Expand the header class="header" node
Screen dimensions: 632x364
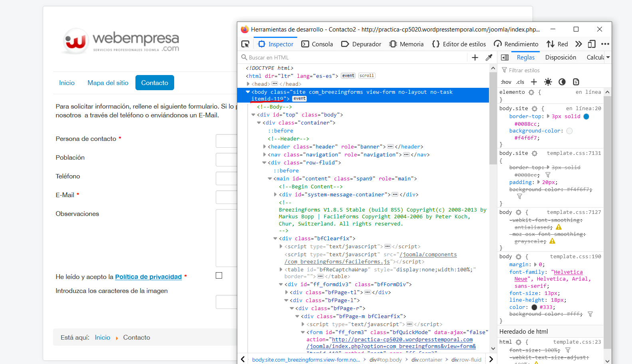click(264, 147)
